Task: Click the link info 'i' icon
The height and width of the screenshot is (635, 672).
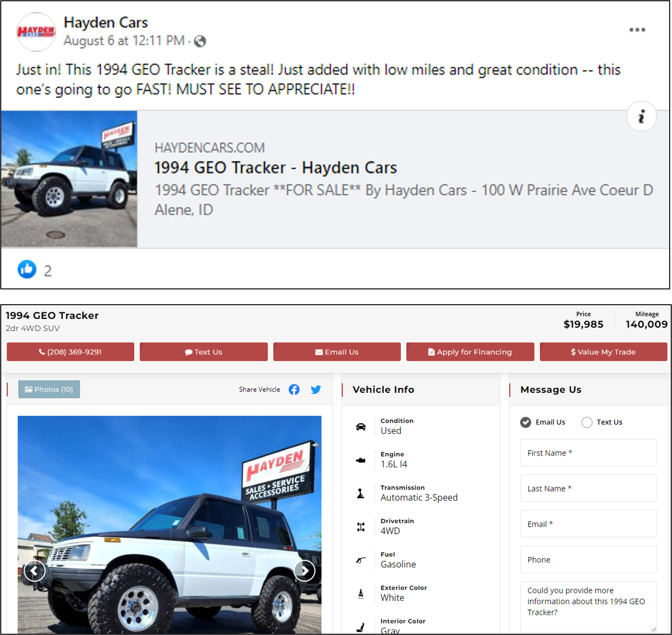Action: pos(641,116)
